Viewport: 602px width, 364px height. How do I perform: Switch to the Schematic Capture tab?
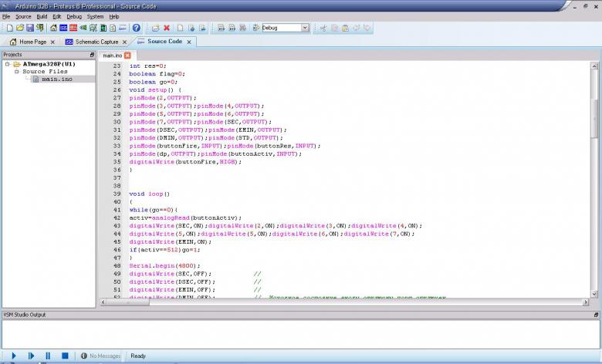(x=96, y=42)
